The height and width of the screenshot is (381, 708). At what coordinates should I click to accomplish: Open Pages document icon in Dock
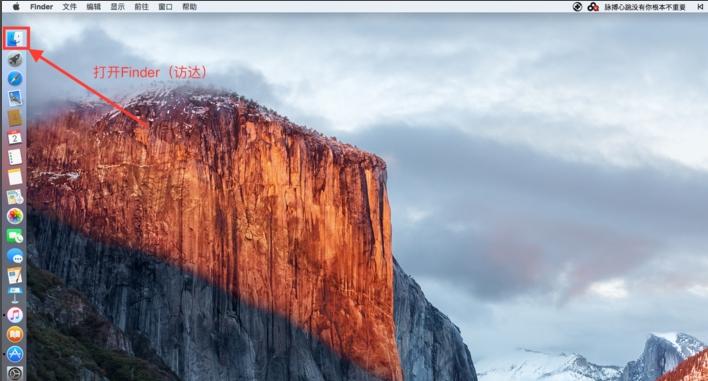15,275
